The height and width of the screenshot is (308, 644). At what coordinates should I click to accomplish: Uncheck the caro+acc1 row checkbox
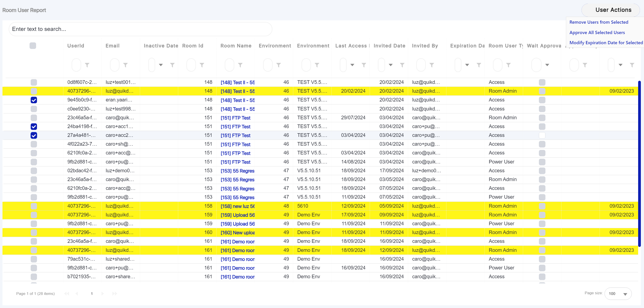(x=34, y=126)
